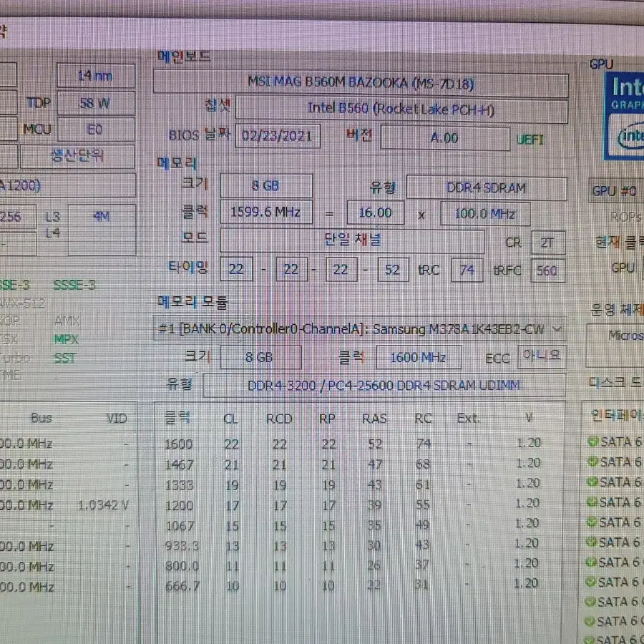
Task: Click the green MPX feature label
Action: pos(66,339)
